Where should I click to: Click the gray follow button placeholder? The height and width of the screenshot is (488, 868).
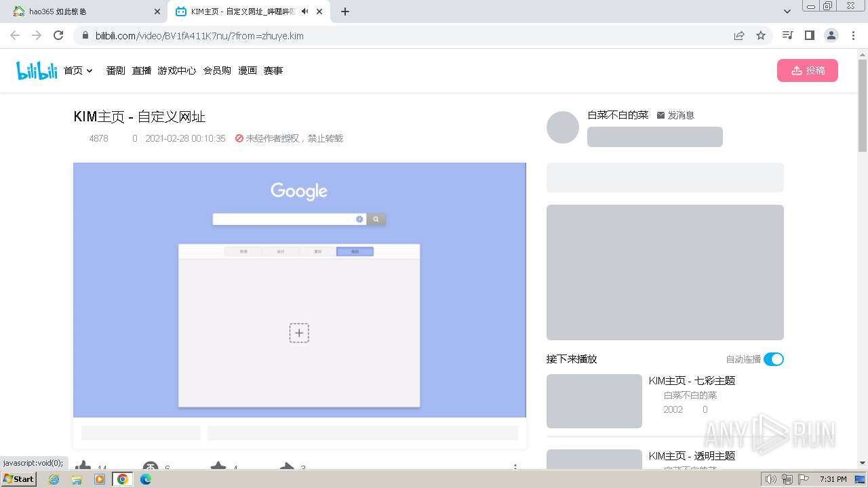coord(655,137)
